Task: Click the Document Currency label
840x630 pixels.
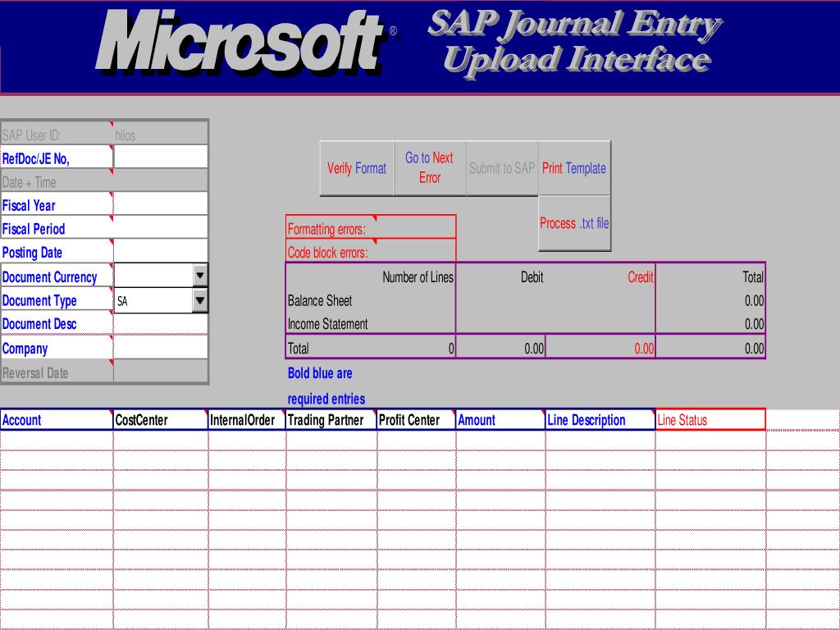Action: point(50,277)
